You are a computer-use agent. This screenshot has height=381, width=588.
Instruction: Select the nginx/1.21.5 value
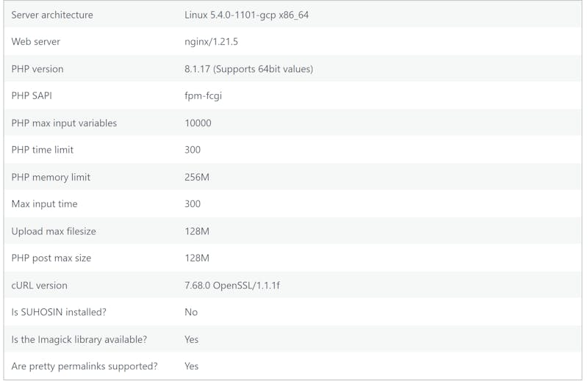point(211,42)
